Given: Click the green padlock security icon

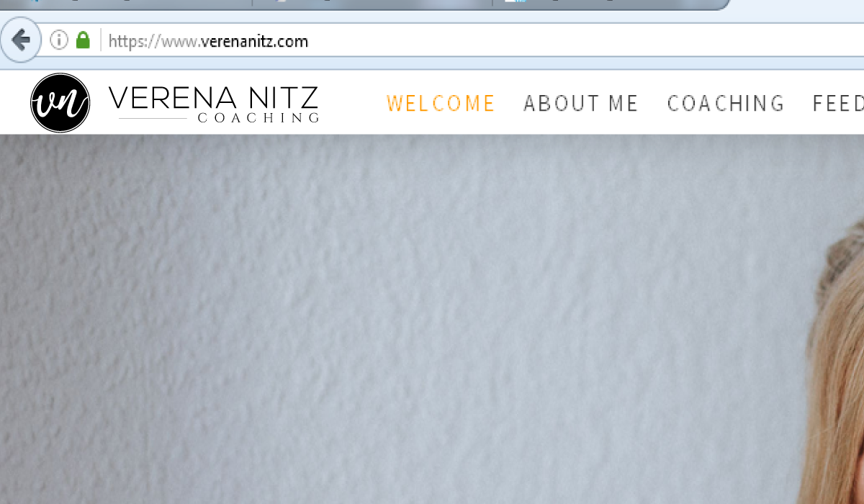Looking at the screenshot, I should [x=83, y=40].
